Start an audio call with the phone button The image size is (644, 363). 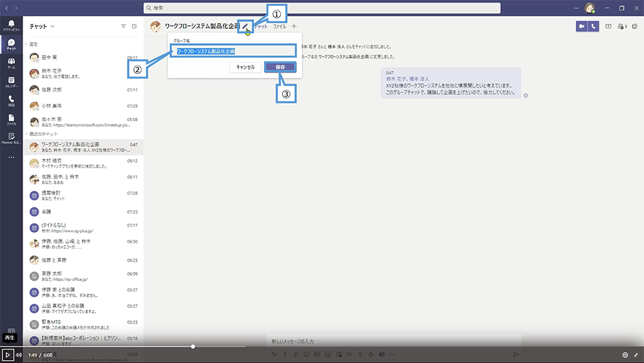click(x=593, y=26)
